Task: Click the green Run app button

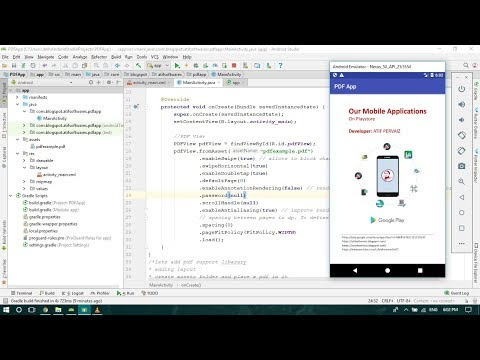Action: pos(177,66)
